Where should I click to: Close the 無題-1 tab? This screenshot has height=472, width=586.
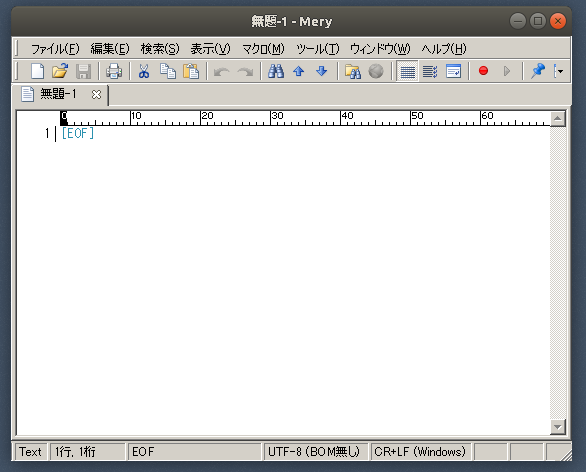coord(96,95)
